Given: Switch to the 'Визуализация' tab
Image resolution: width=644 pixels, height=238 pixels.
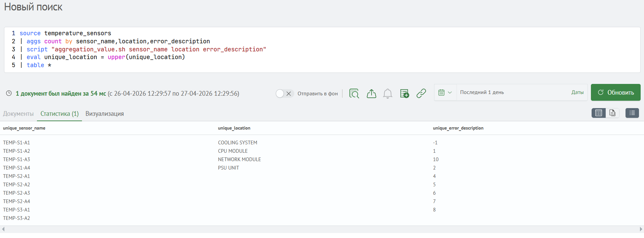Looking at the screenshot, I should pyautogui.click(x=104, y=114).
